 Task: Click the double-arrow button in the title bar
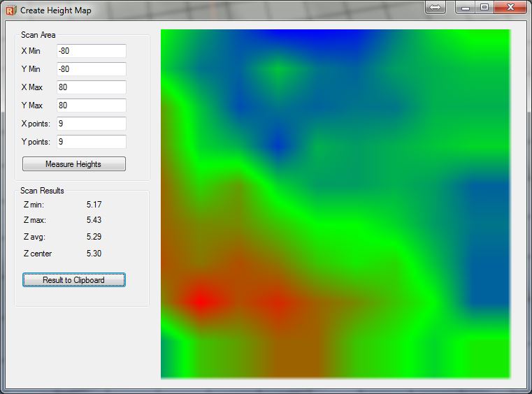pyautogui.click(x=436, y=7)
